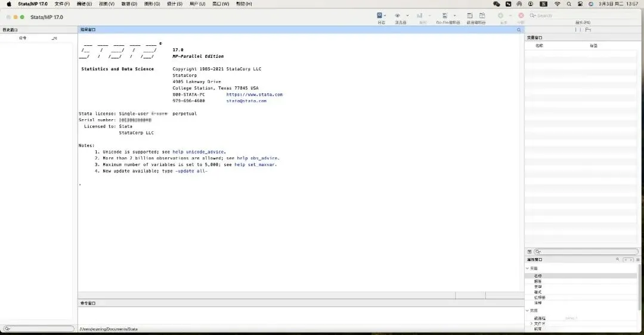Select the 标签 property row

(x=581, y=281)
